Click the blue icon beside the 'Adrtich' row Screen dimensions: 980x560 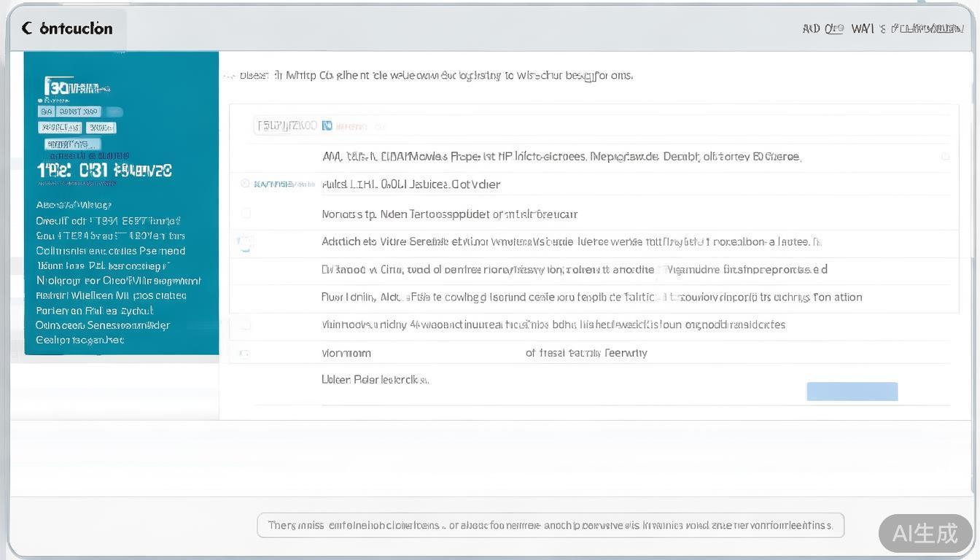pyautogui.click(x=245, y=244)
